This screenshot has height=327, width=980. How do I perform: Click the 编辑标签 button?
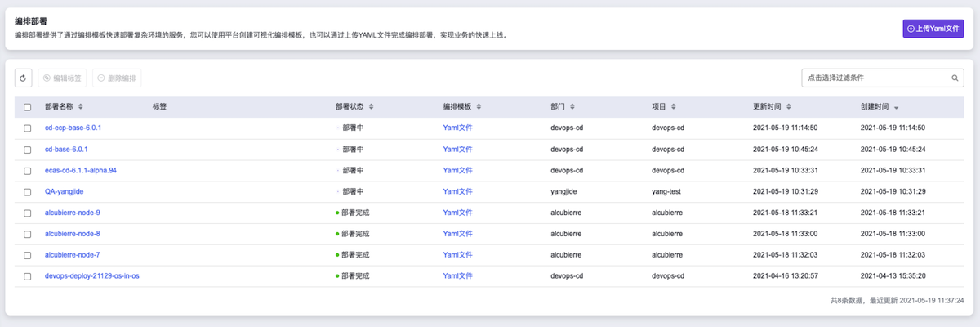pos(62,78)
